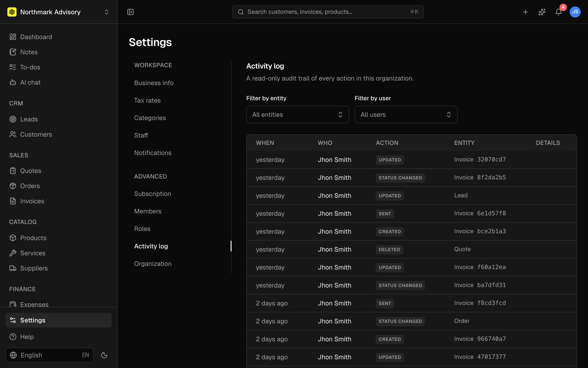Click the Help question mark icon
The width and height of the screenshot is (588, 368).
point(13,336)
